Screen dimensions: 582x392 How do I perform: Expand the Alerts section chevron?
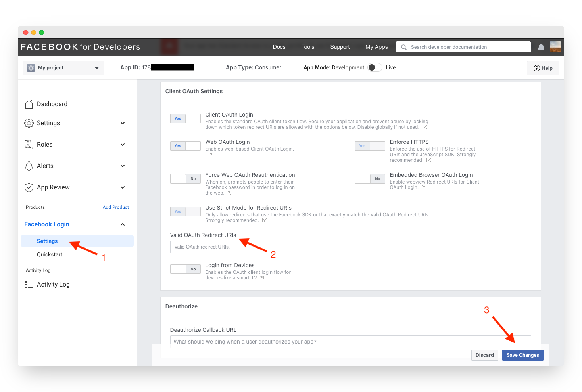tap(123, 166)
